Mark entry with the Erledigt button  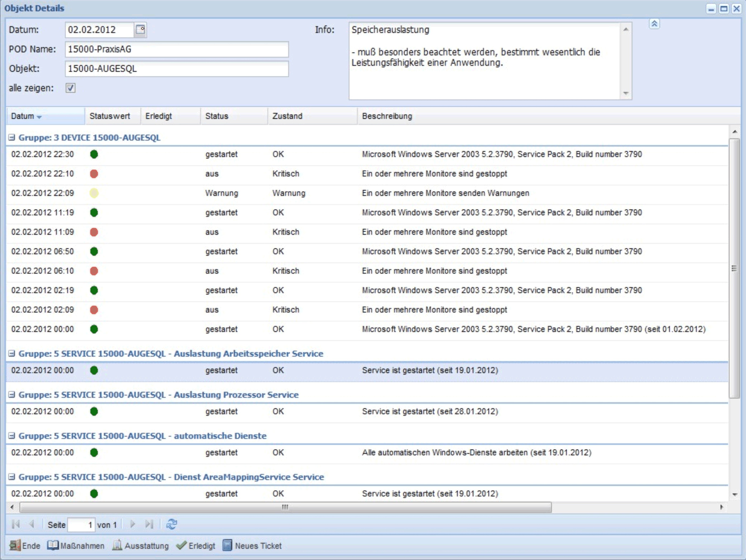196,545
